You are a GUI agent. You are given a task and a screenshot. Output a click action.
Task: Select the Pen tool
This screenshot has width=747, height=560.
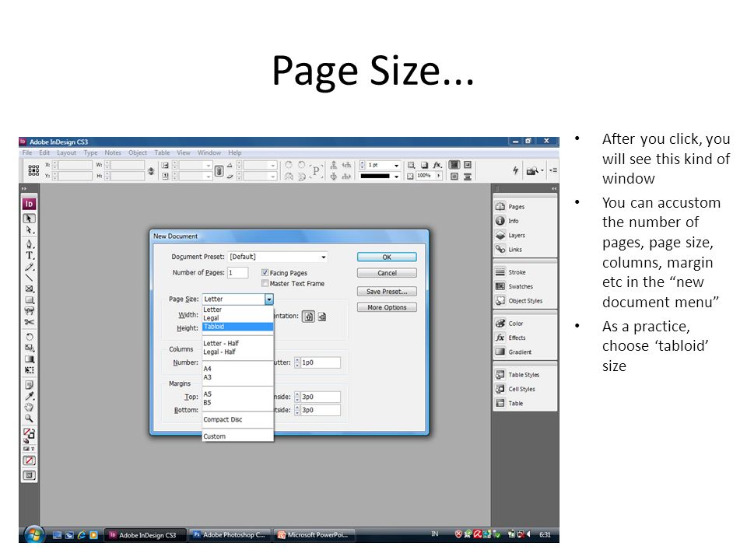29,243
